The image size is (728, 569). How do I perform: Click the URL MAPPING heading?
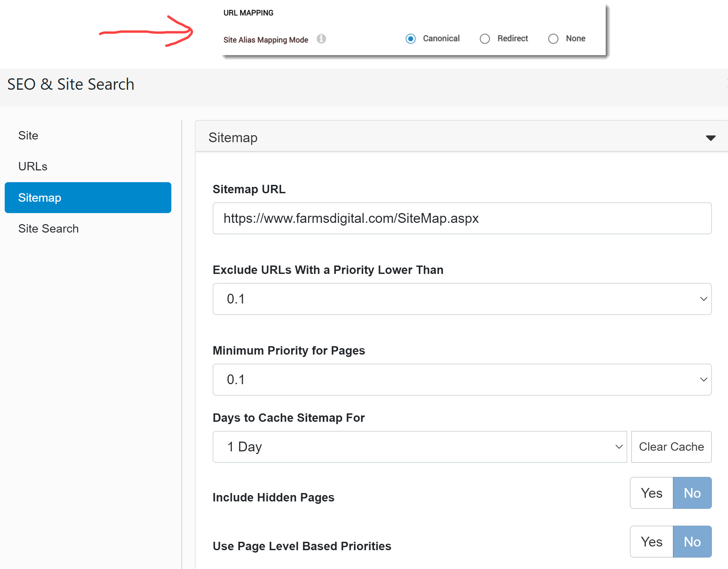248,13
